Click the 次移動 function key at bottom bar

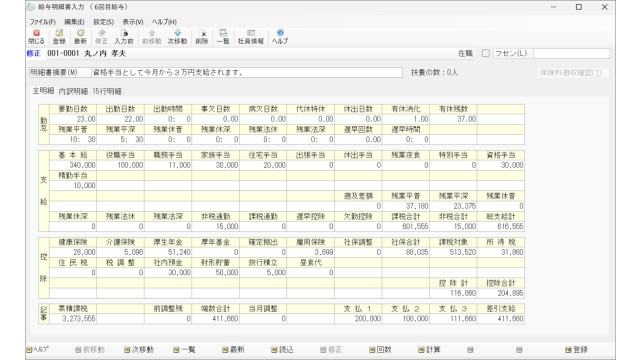click(139, 350)
